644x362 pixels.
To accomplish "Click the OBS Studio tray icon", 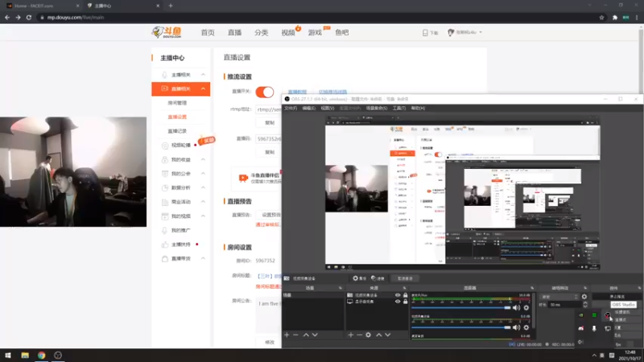I will coord(608,315).
